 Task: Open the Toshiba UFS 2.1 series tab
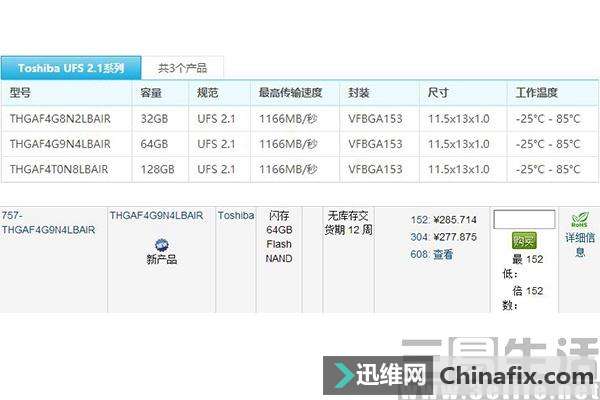(71, 68)
